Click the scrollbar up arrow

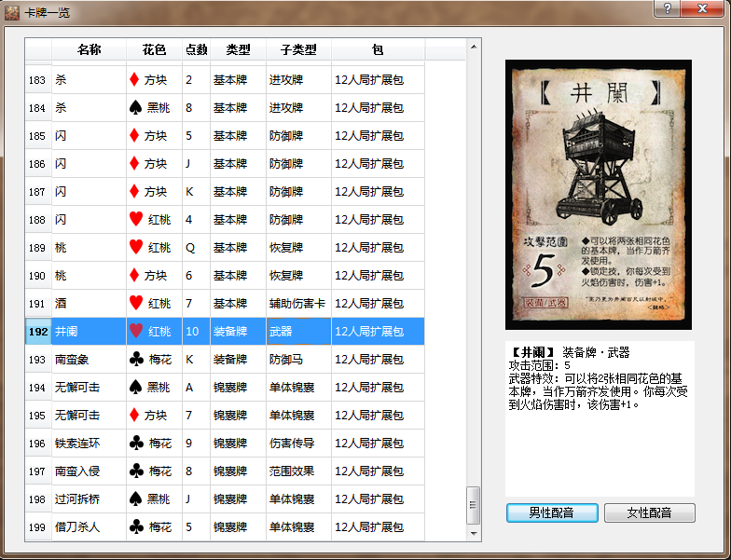point(474,47)
